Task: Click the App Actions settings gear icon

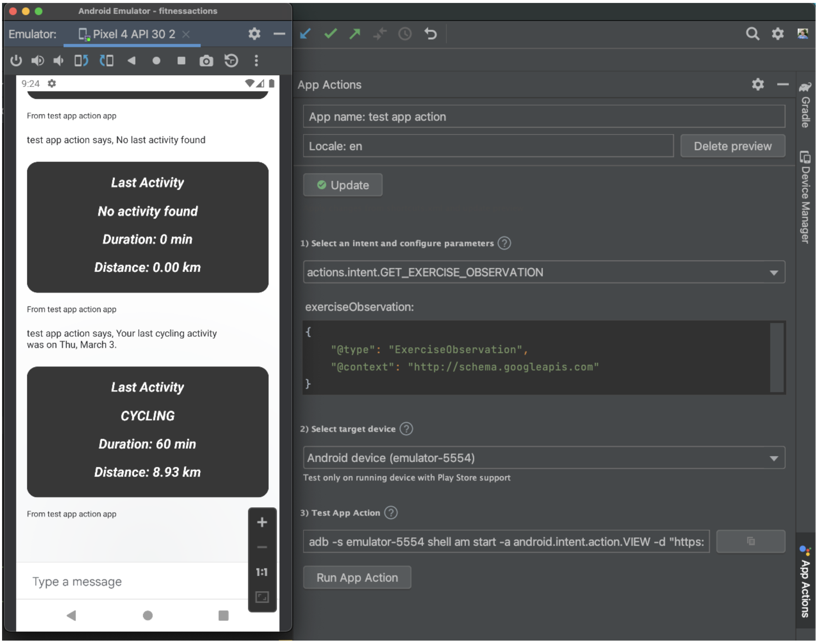Action: [758, 84]
